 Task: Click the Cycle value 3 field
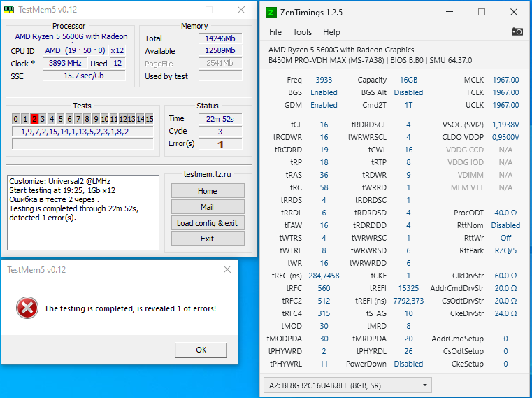[x=220, y=132]
